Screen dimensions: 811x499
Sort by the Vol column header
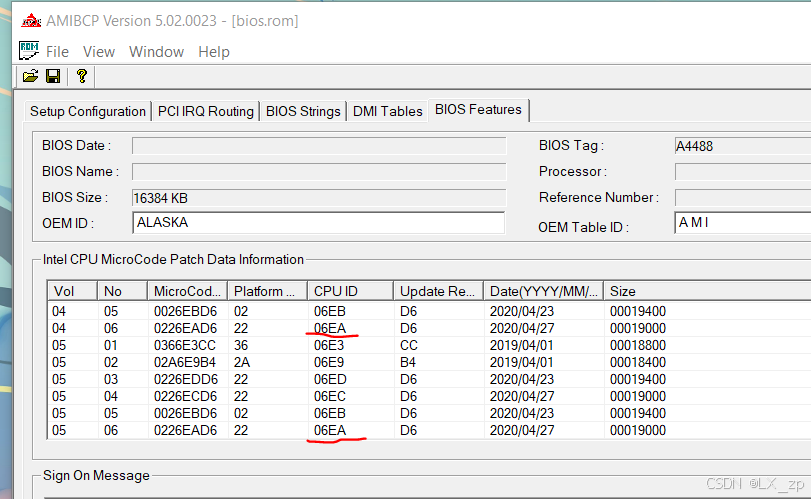(72, 291)
